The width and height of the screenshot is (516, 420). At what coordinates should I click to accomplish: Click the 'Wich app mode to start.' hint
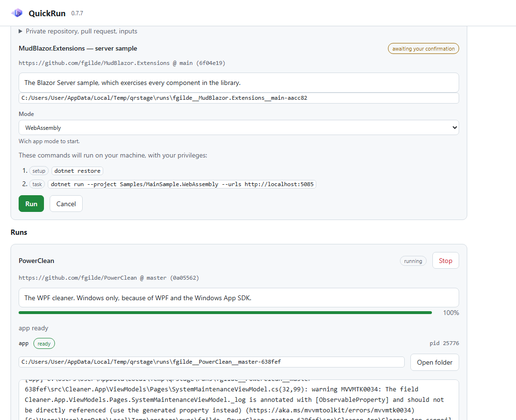[x=49, y=141]
